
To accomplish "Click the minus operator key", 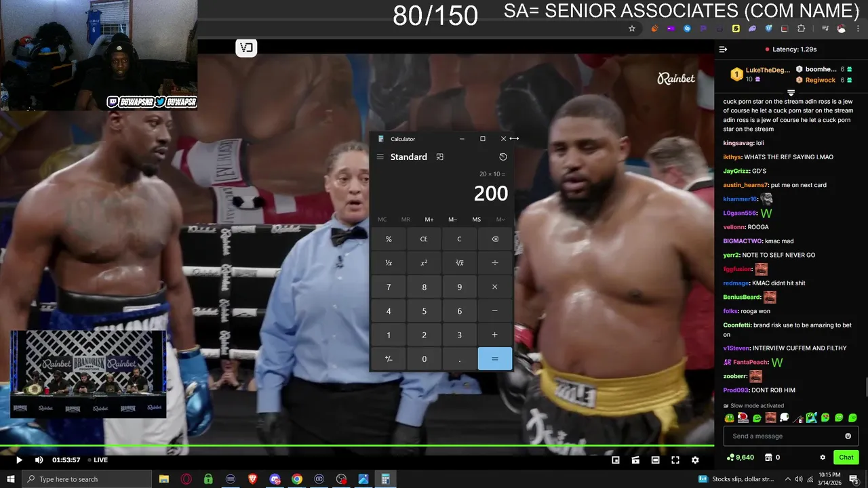I will tap(494, 311).
